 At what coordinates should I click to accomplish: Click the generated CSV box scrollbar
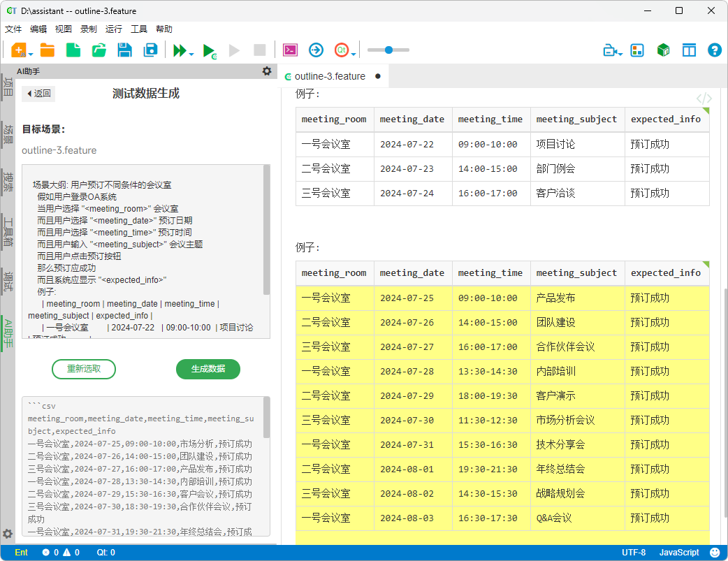click(x=266, y=418)
